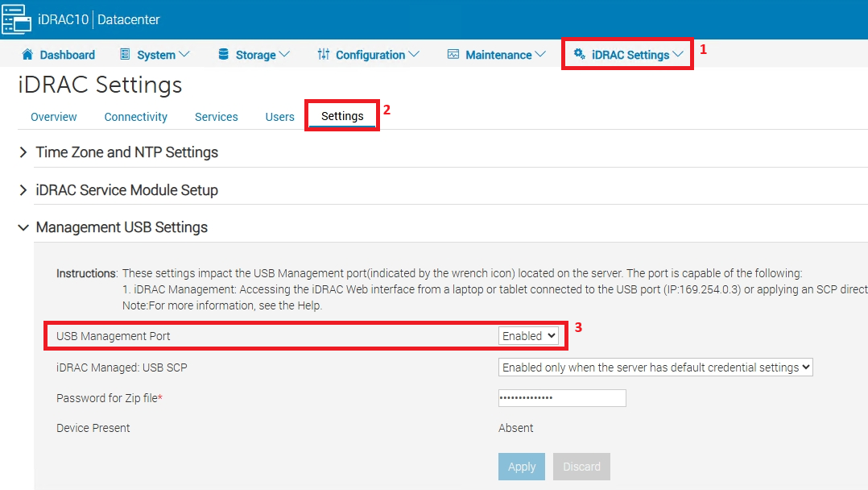
Task: Click the 'USB Management Port' label
Action: click(113, 336)
